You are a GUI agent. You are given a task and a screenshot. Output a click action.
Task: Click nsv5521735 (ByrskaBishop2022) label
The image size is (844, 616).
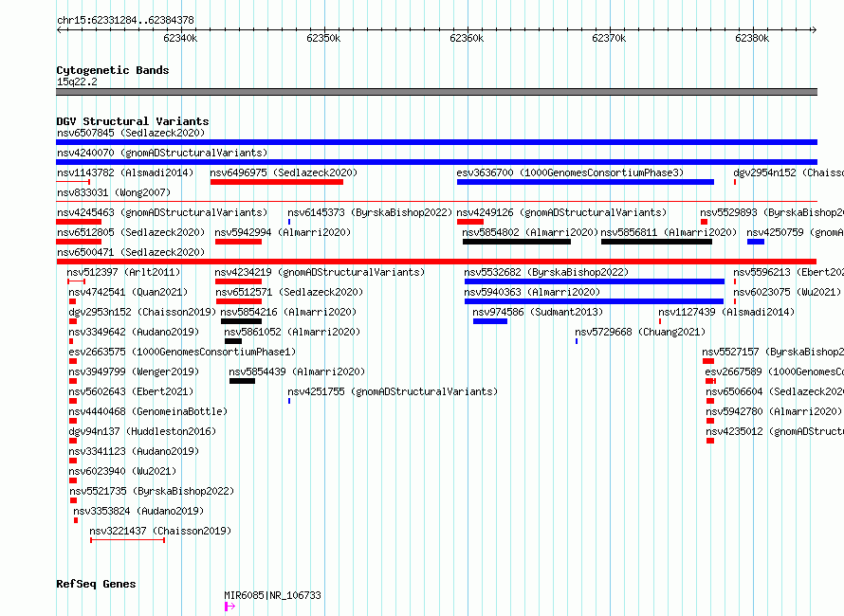tap(152, 491)
